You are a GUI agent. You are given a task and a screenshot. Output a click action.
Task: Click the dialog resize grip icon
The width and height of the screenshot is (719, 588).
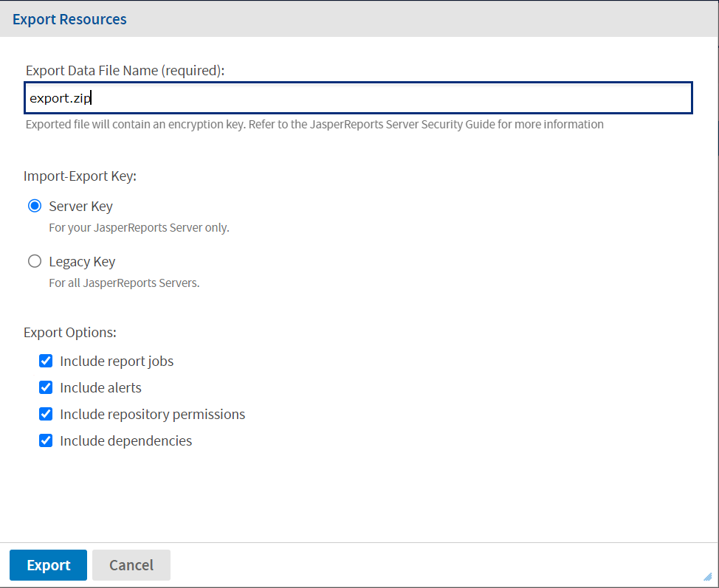click(707, 576)
